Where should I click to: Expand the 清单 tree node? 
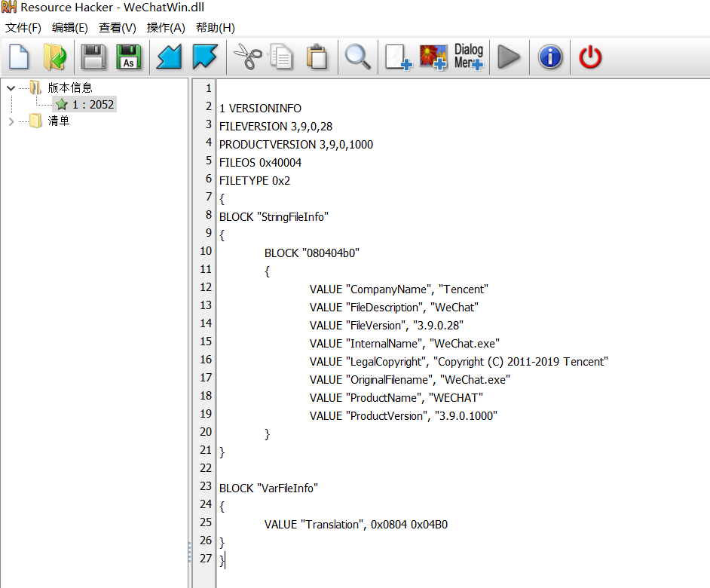tap(11, 121)
